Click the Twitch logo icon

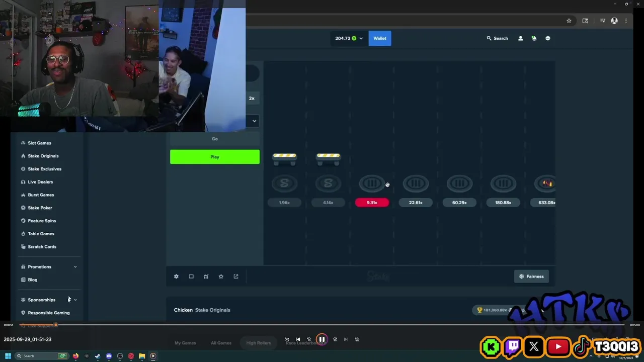point(513,346)
